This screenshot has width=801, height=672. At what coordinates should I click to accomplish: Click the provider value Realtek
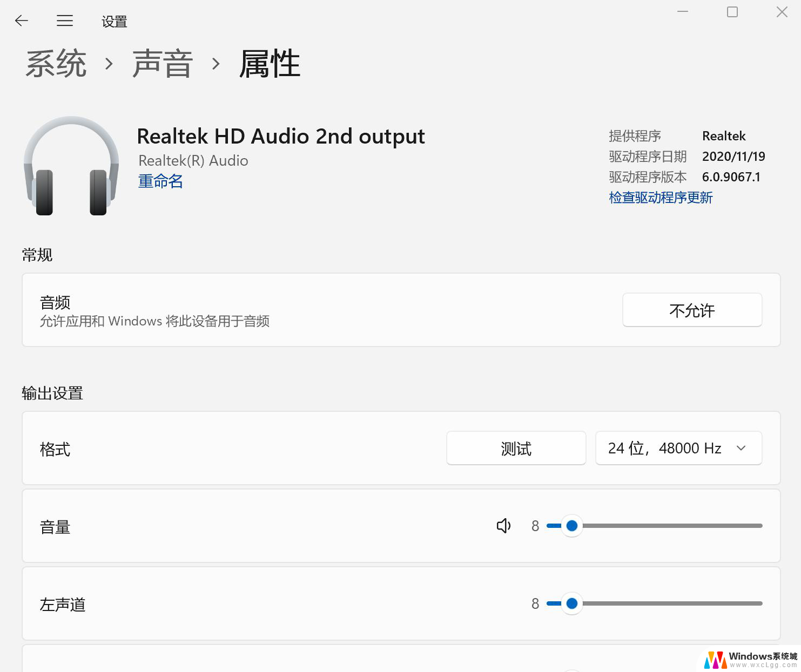point(724,136)
